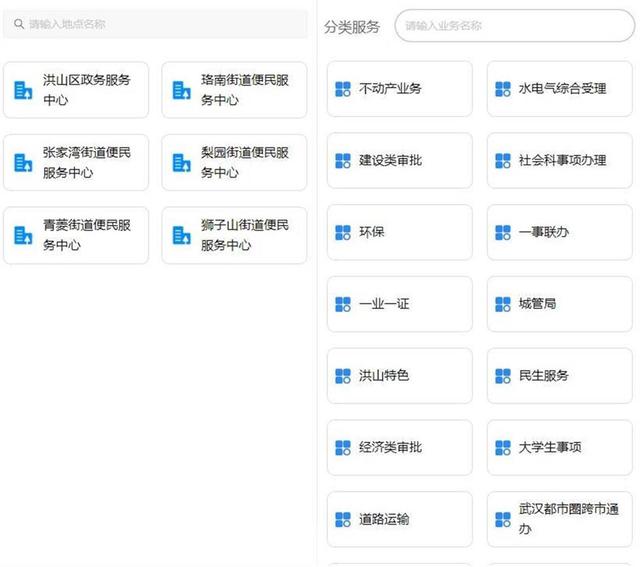
Task: Choose the 环保 service label
Action: tap(372, 232)
